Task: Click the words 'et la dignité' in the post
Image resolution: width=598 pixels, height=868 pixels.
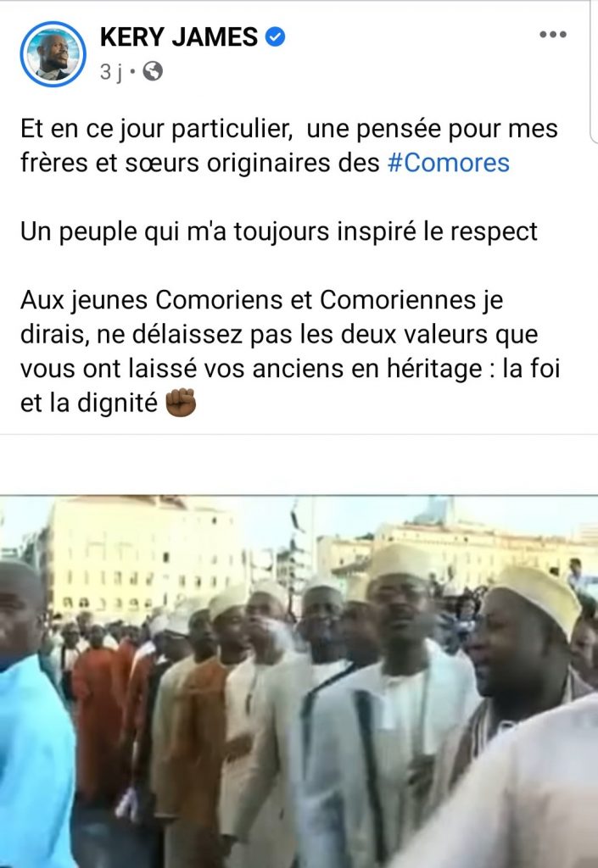Action: coord(88,403)
